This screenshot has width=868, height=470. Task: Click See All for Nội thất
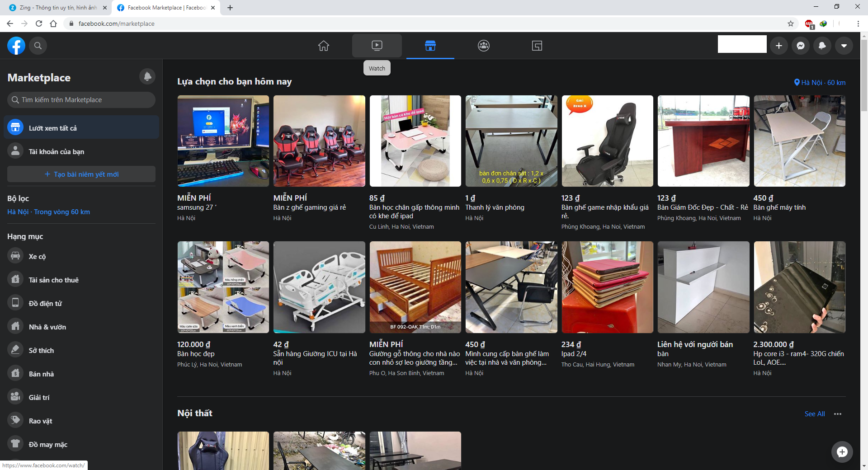[815, 414]
